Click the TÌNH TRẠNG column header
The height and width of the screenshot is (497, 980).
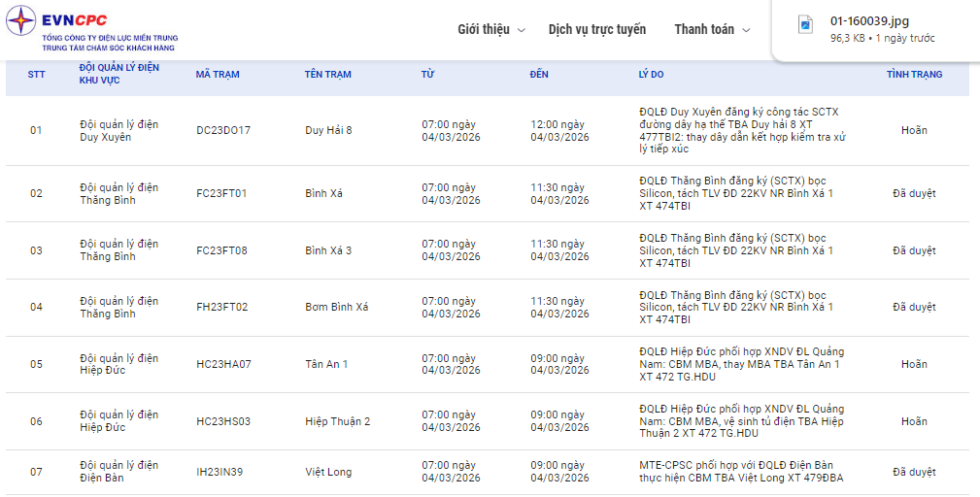[913, 75]
